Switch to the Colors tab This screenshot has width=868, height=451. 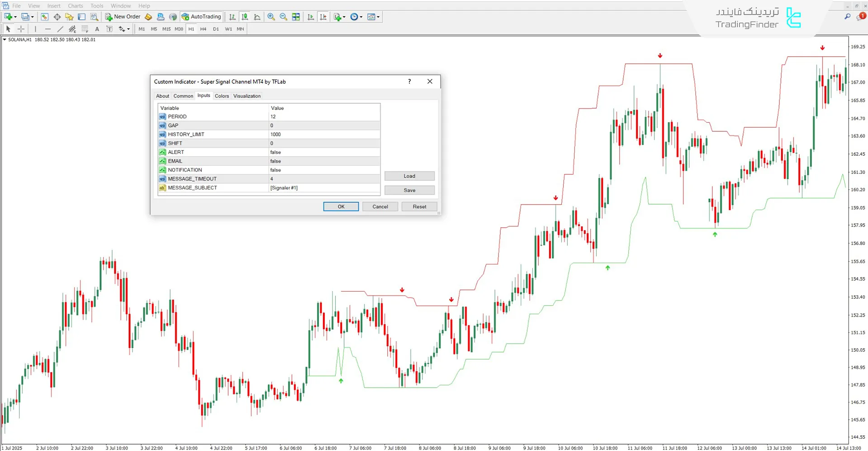click(x=222, y=96)
